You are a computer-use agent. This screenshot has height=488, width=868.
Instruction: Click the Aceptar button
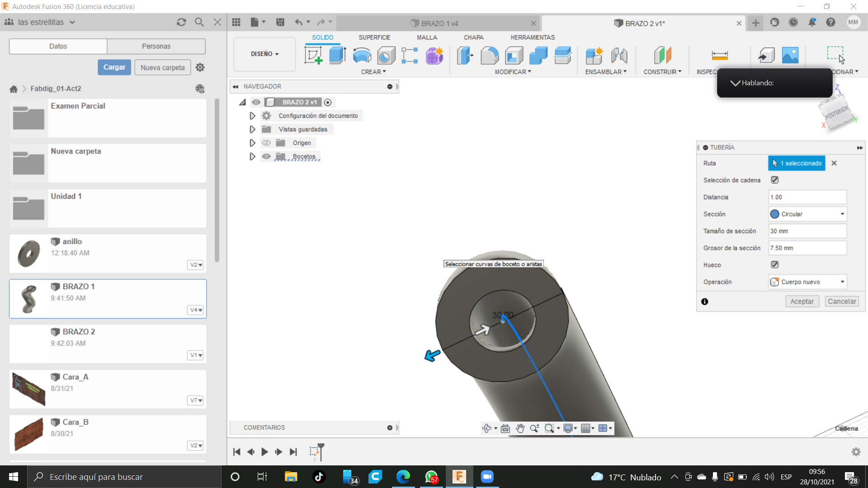tap(802, 301)
